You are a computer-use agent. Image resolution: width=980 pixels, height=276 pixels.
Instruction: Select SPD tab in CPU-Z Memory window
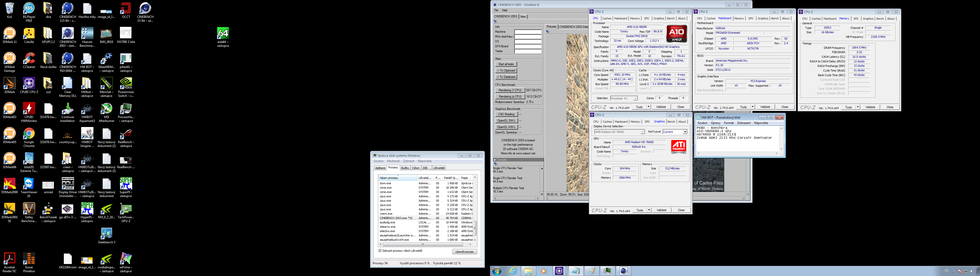[856, 19]
